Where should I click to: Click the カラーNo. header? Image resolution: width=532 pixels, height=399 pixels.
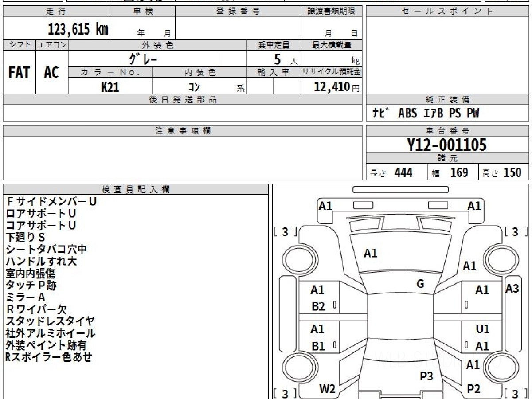coord(110,72)
